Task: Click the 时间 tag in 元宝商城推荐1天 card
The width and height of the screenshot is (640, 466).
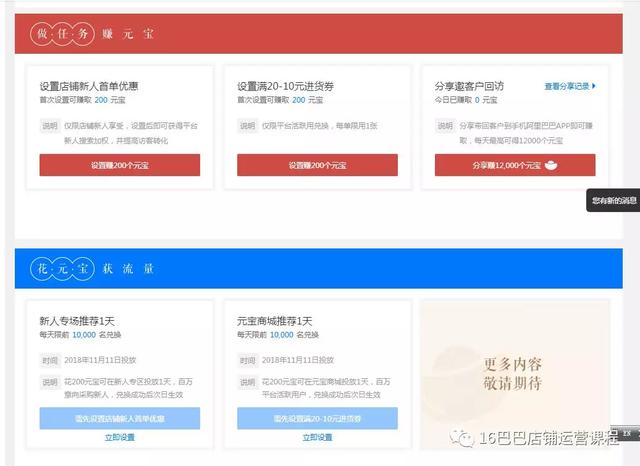Action: pyautogui.click(x=247, y=360)
